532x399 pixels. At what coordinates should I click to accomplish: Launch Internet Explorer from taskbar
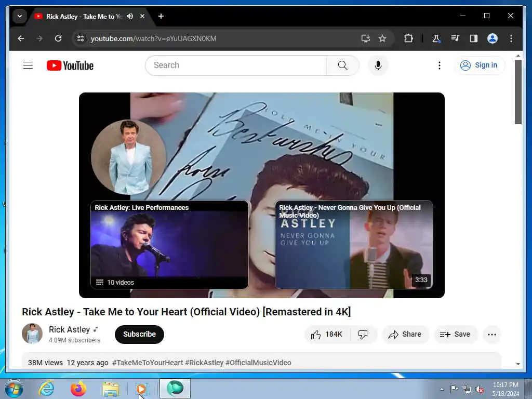point(46,389)
